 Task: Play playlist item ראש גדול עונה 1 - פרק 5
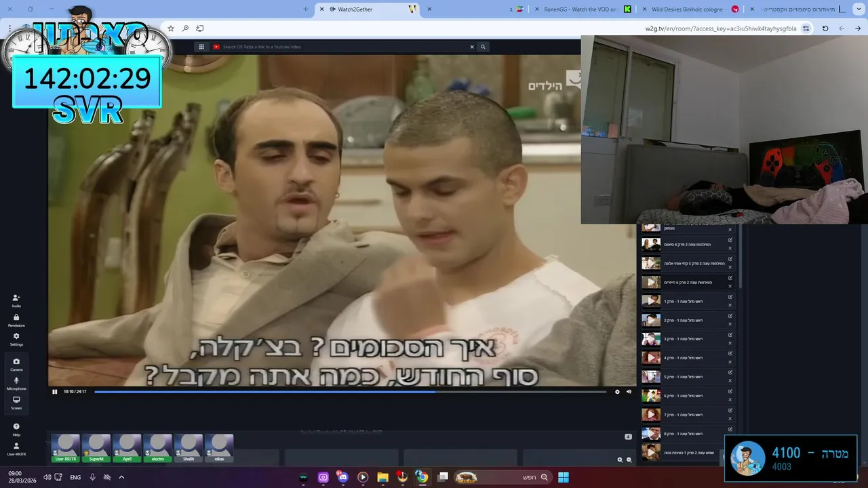point(651,377)
